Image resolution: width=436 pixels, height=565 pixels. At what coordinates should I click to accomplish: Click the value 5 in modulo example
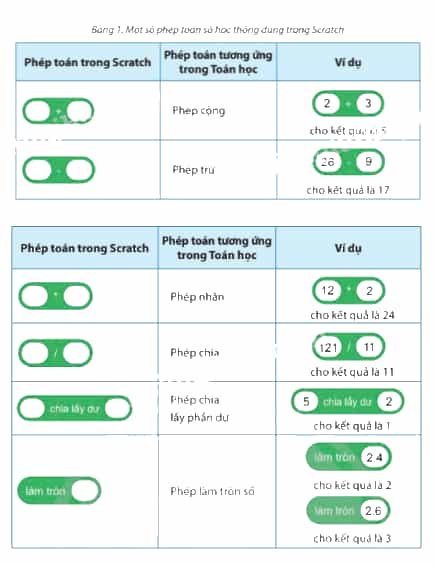pyautogui.click(x=306, y=401)
